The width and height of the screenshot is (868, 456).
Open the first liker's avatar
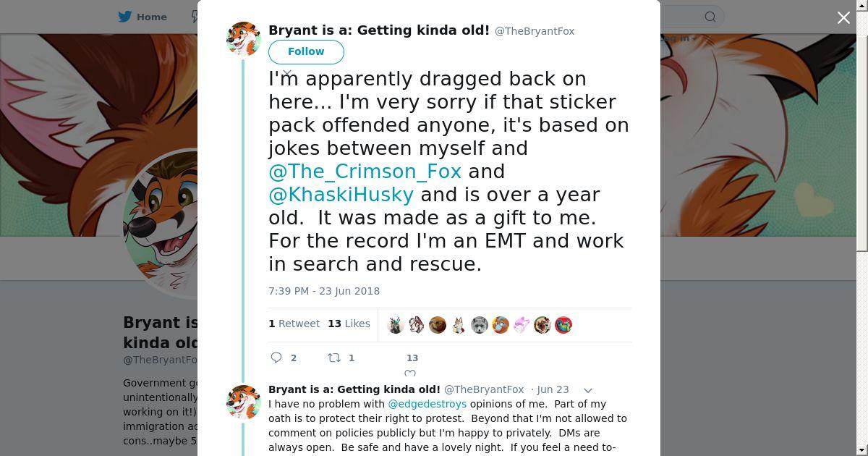click(x=395, y=325)
